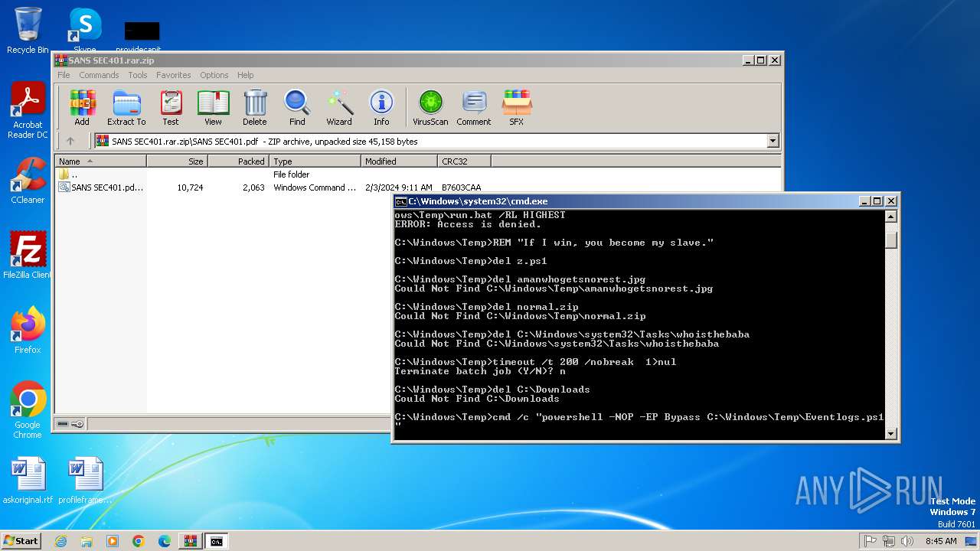Open Skype desktop shortcut
Screen dimensions: 980x551
click(84, 31)
